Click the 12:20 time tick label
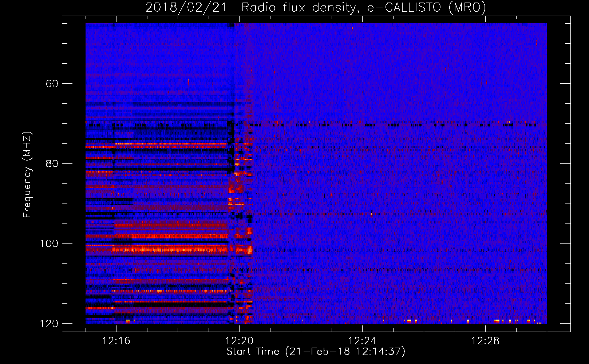This screenshot has width=589, height=364. (239, 341)
